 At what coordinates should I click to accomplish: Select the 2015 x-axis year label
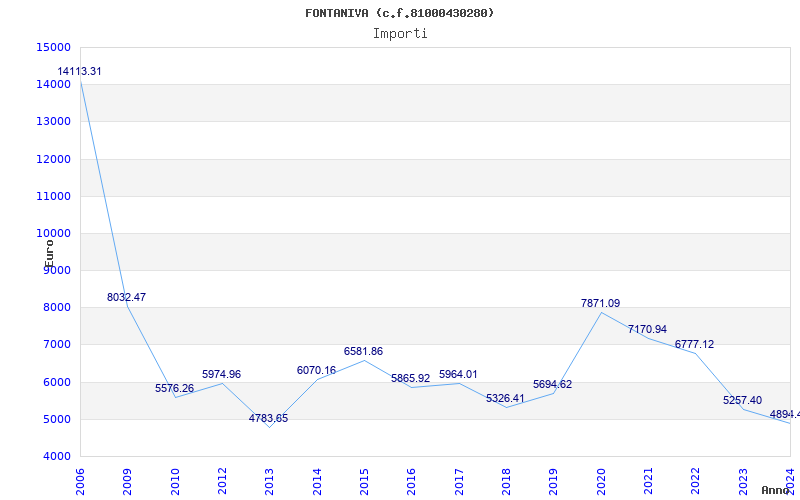pos(364,481)
